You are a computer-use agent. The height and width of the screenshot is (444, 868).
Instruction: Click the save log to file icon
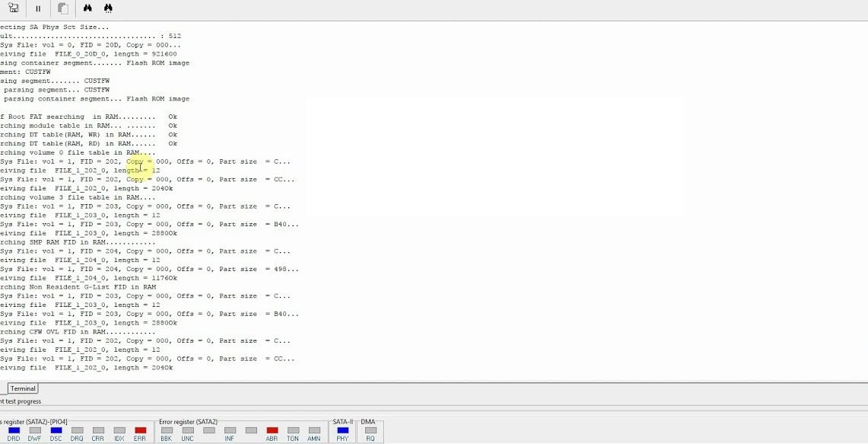click(x=13, y=8)
